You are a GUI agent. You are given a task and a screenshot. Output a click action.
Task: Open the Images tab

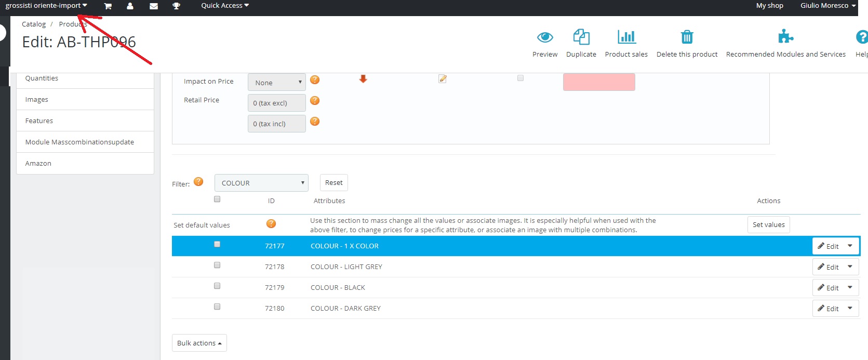click(x=85, y=99)
